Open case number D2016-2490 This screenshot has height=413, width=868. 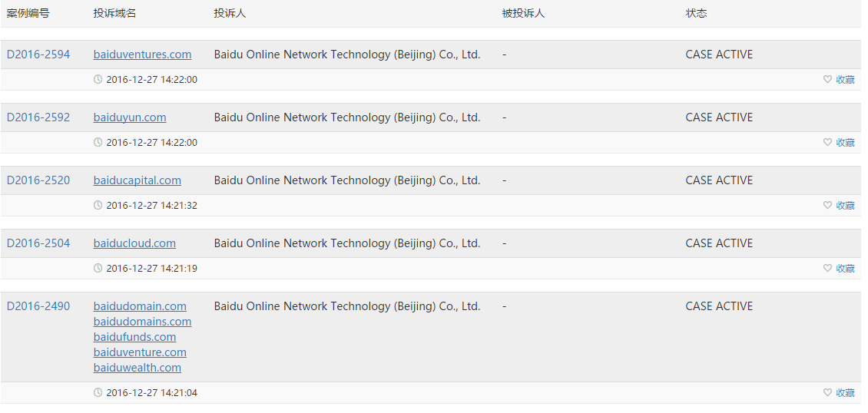(x=38, y=307)
